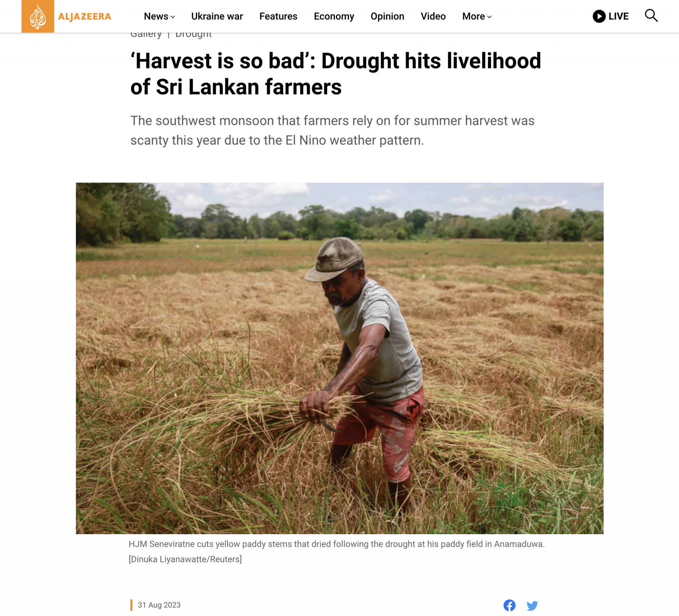
Task: Click the LIVE play circle icon
Action: [x=599, y=16]
